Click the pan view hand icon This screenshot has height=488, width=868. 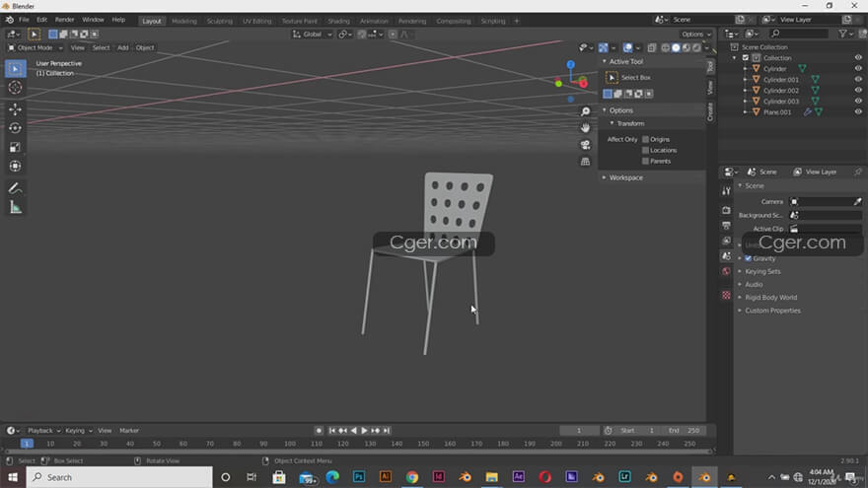coord(585,128)
